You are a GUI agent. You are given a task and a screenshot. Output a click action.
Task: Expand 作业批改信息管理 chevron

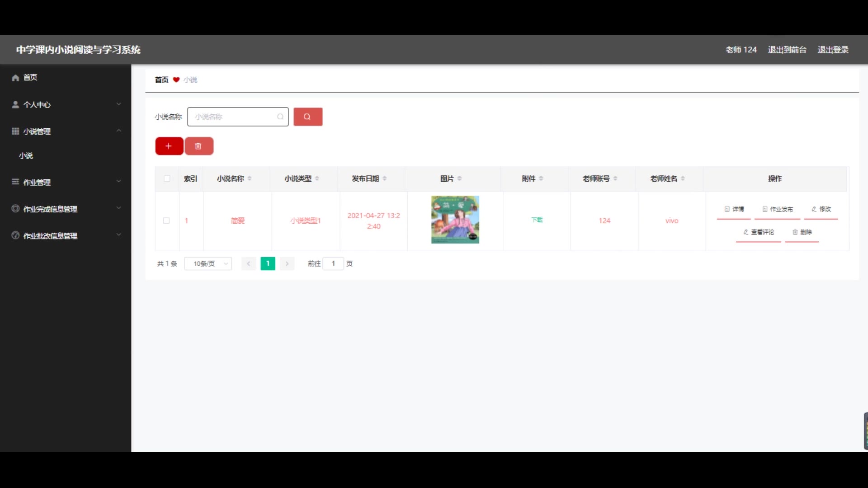(119, 235)
